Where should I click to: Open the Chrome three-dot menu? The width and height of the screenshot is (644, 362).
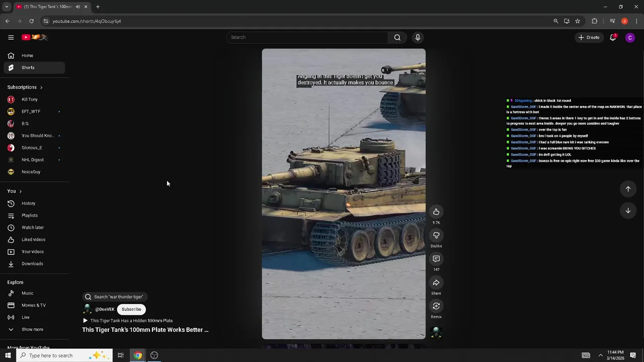(636, 21)
